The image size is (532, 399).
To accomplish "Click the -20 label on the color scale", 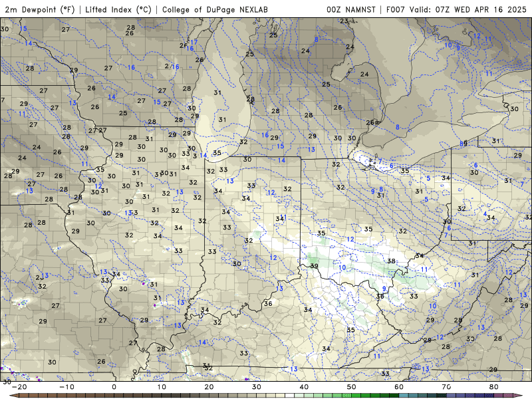I will pos(19,387).
